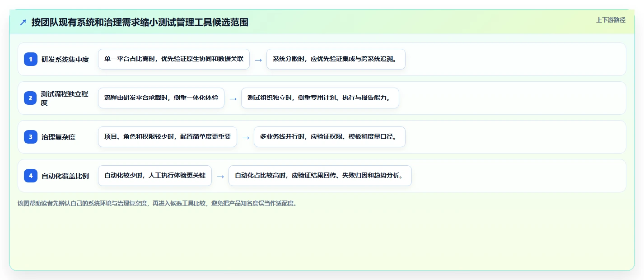The image size is (644, 280).
Task: Click the box 自动化较少时，人工执行体验更关键
Action: [155, 176]
